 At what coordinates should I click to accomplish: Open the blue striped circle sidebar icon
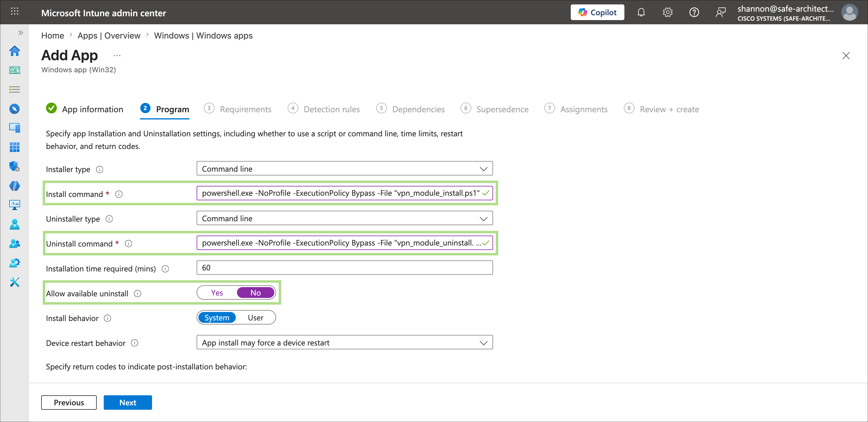14,186
